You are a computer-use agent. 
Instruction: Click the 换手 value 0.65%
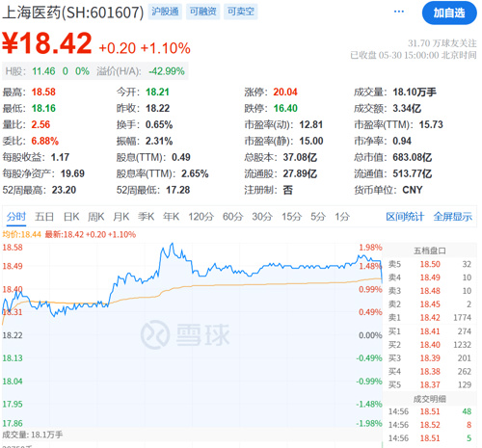click(x=159, y=124)
